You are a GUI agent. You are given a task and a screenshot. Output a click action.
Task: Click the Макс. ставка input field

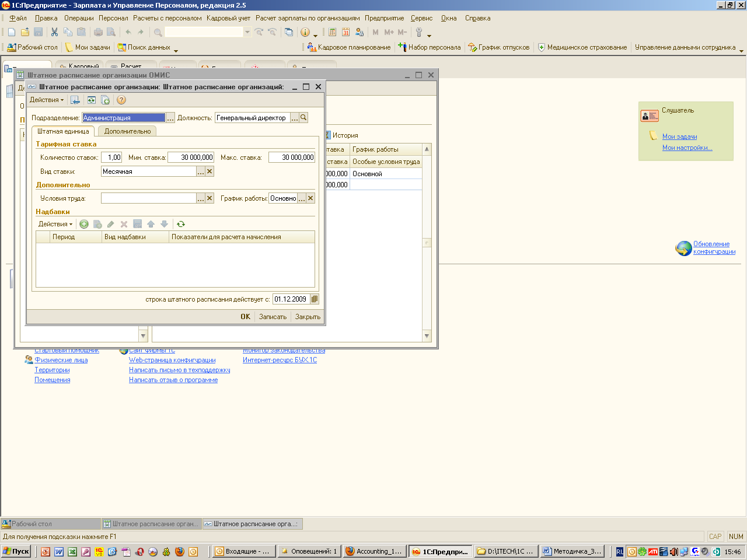292,157
